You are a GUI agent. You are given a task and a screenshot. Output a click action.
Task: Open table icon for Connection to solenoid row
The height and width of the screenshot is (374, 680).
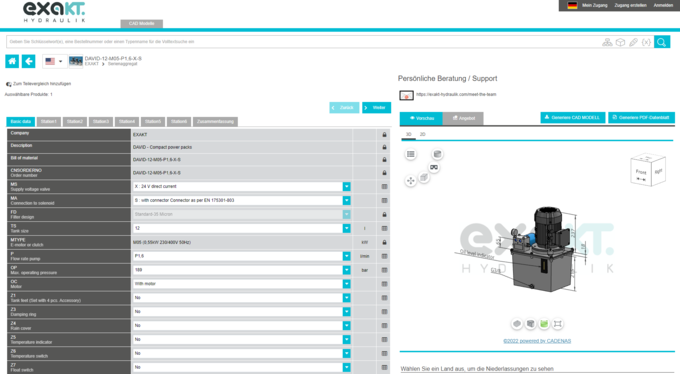click(x=384, y=200)
